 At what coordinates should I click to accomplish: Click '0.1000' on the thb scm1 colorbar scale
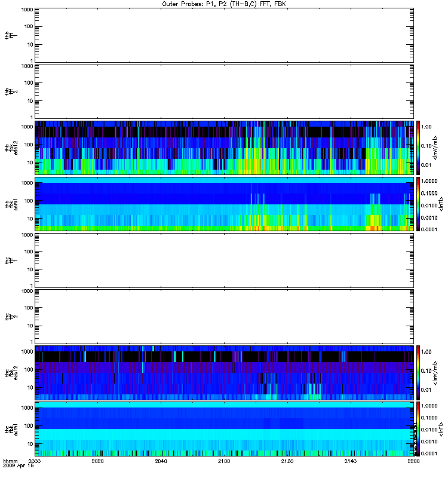click(x=429, y=193)
